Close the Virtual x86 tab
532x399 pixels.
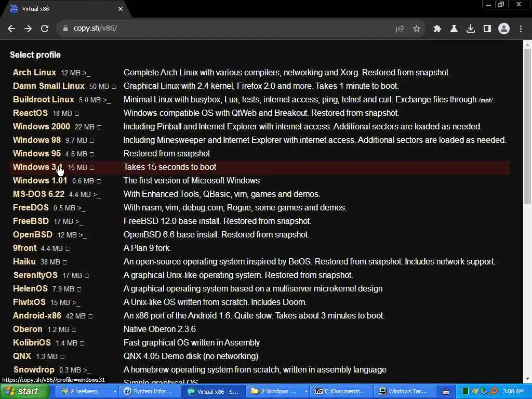(121, 9)
